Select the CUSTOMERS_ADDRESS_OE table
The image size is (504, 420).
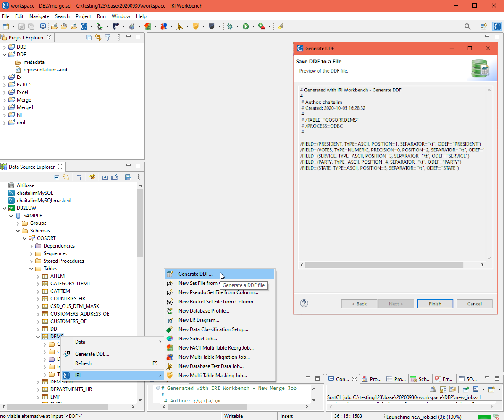(x=76, y=314)
